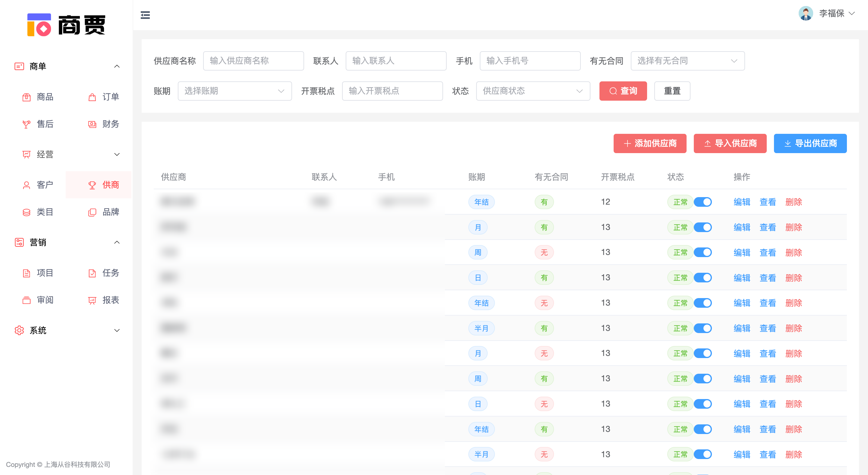The height and width of the screenshot is (475, 868).
Task: Open the 李福保 user account menu
Action: (x=832, y=14)
